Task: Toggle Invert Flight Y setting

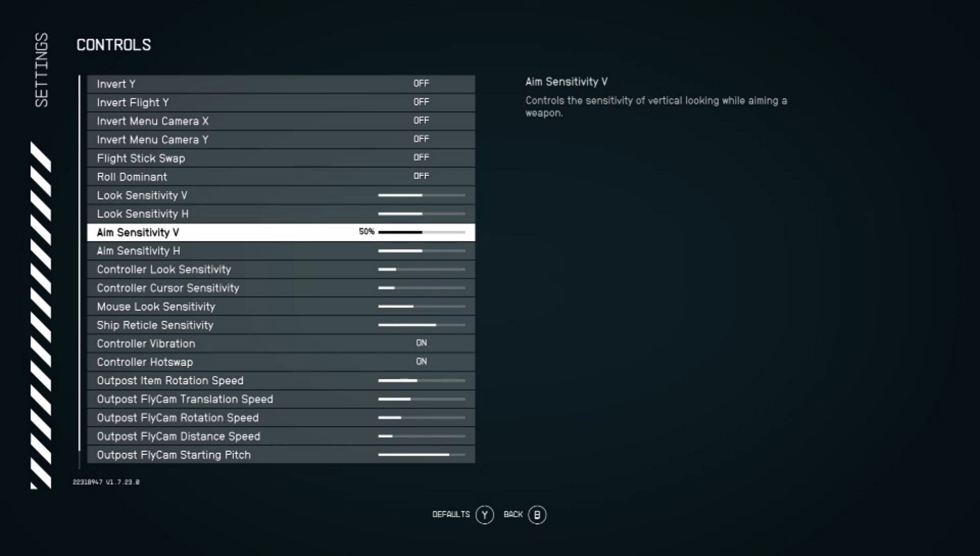Action: coord(421,102)
